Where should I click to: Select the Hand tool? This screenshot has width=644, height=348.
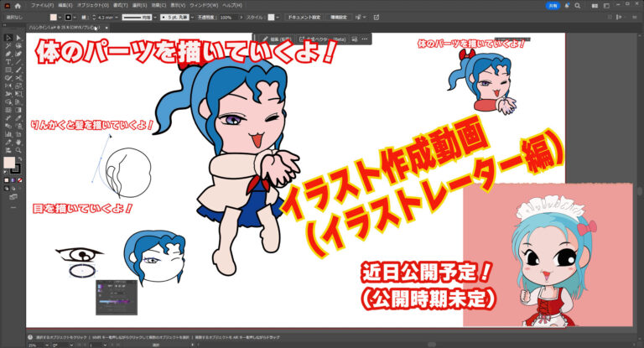tap(18, 143)
